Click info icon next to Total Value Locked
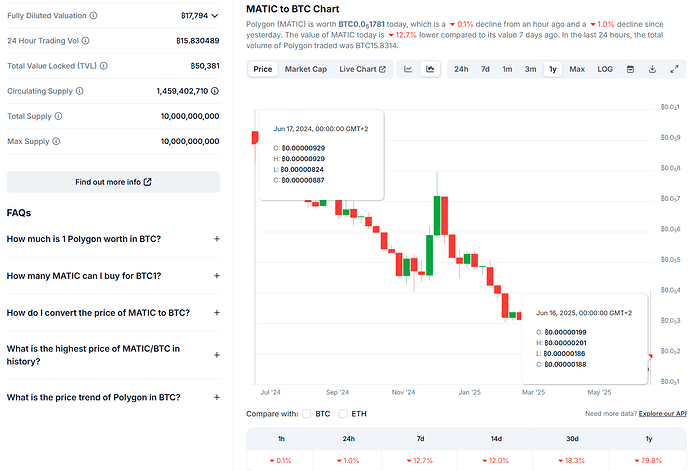The height and width of the screenshot is (471, 690). pos(103,66)
